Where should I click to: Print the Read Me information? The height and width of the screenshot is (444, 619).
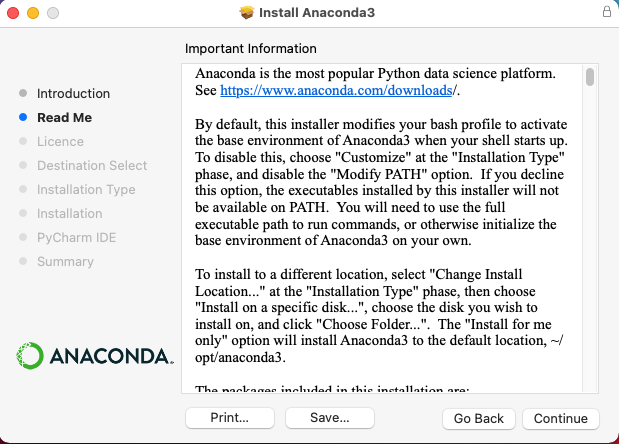[230, 418]
